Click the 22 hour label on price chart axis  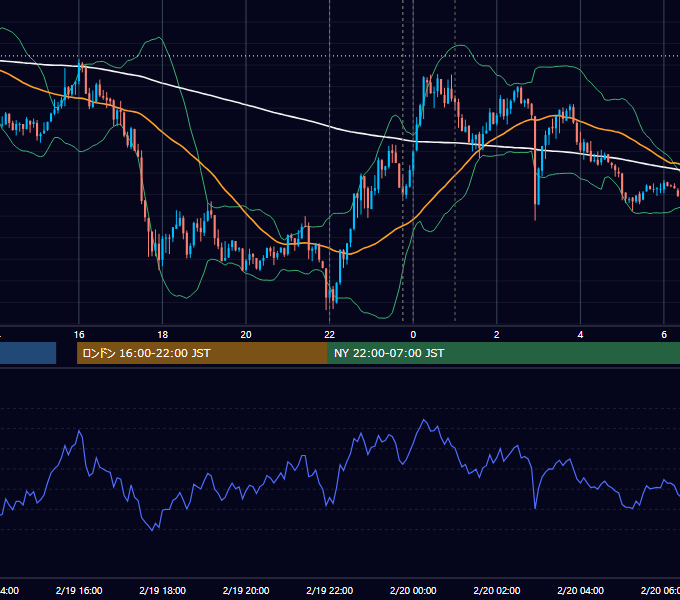tap(330, 335)
